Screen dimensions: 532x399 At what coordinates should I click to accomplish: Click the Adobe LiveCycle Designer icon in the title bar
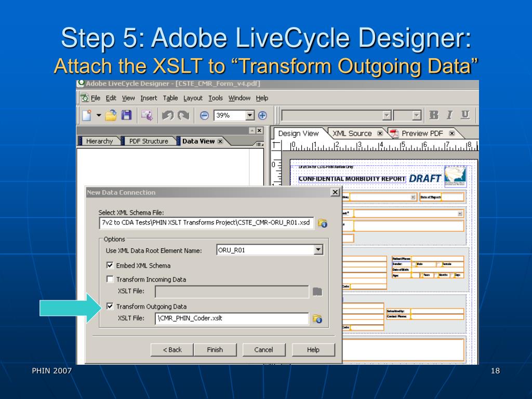(x=81, y=84)
